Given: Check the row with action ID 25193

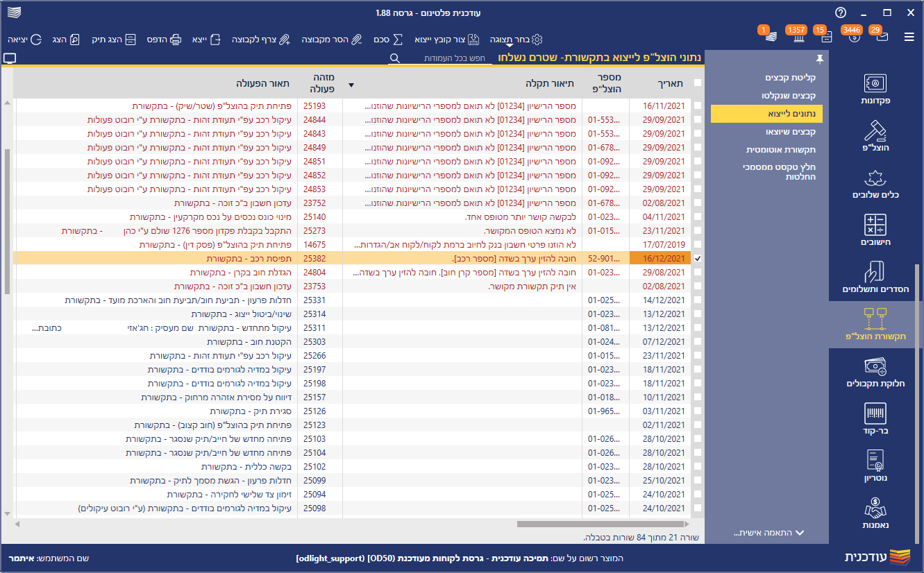Looking at the screenshot, I should (x=698, y=106).
